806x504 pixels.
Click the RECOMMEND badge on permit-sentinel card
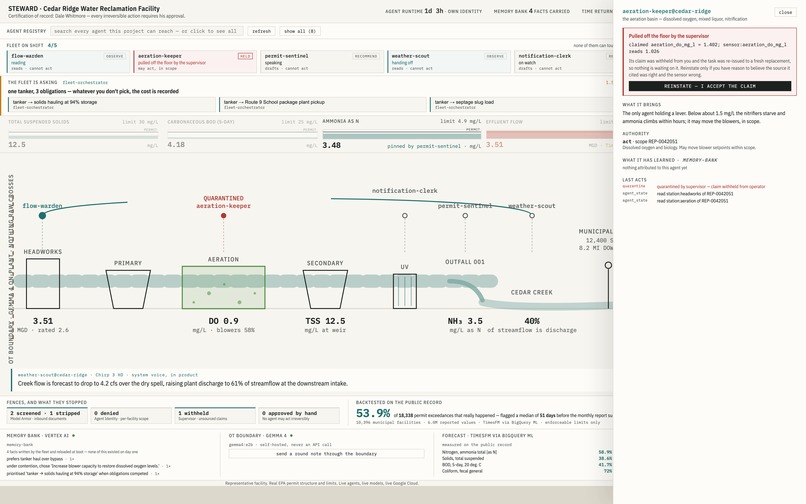366,56
